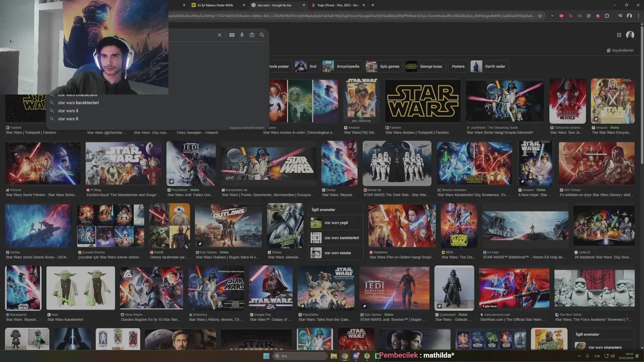
Task: Select related search star wars yeşil
Action: (336, 223)
